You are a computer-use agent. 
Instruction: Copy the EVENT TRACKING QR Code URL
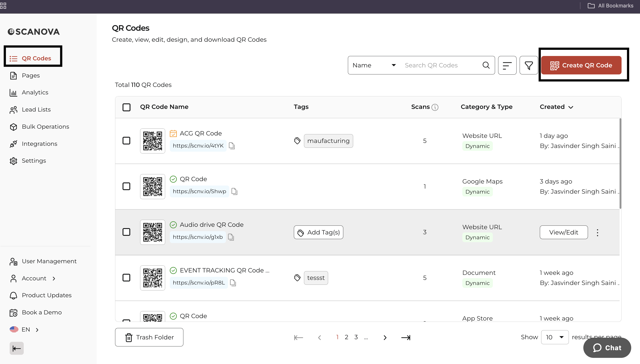(x=233, y=283)
